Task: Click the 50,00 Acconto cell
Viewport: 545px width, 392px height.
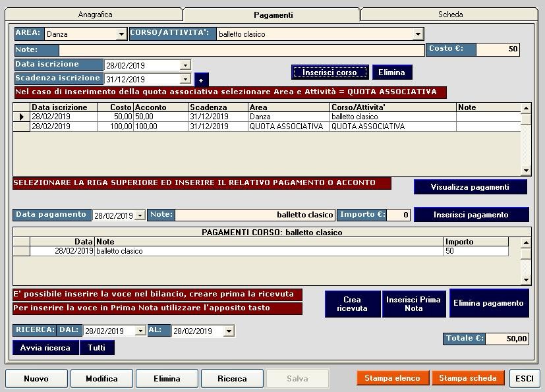Action: click(161, 117)
